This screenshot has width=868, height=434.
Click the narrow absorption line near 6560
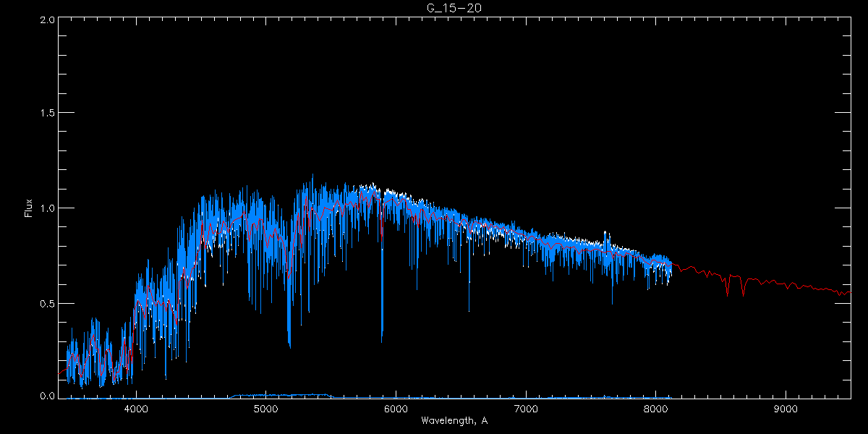469,310
